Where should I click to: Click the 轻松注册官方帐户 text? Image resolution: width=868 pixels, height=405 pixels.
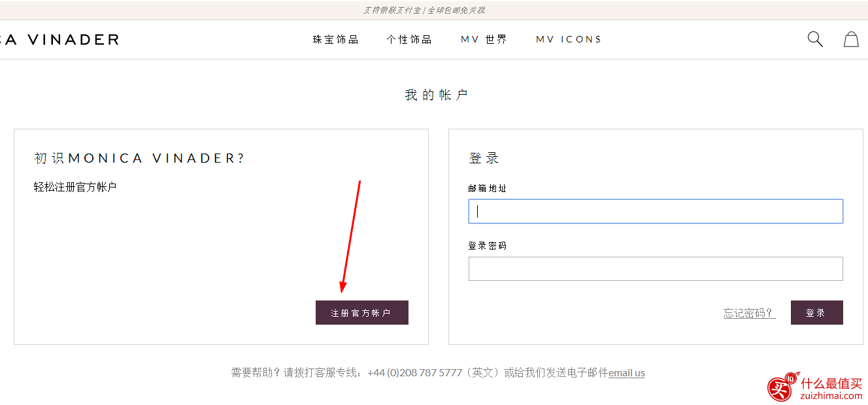[75, 187]
